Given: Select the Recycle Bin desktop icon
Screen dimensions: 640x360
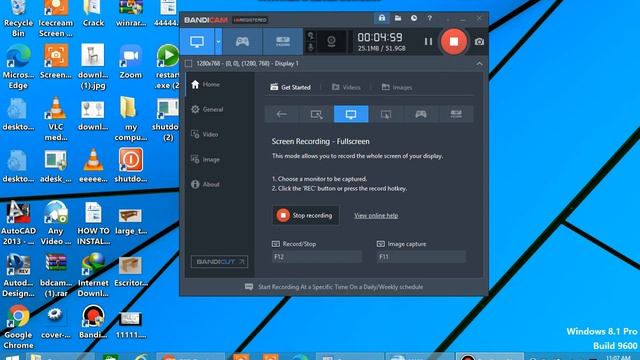Looking at the screenshot, I should click(x=18, y=18).
